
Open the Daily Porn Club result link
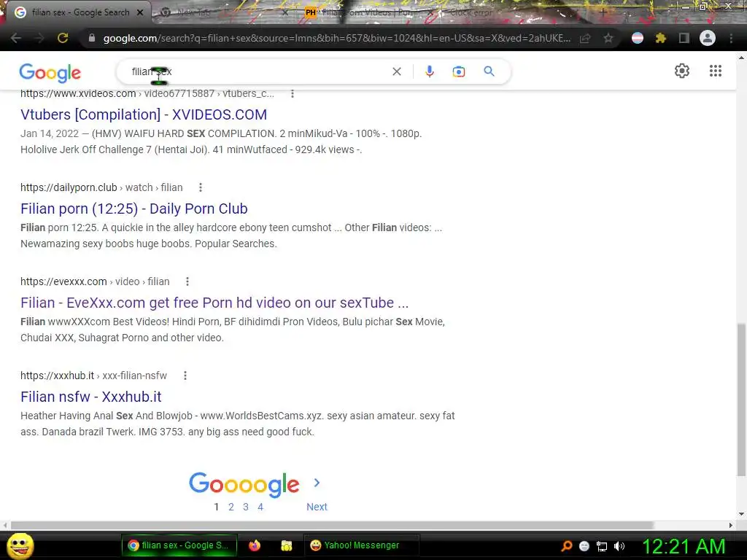coord(134,209)
